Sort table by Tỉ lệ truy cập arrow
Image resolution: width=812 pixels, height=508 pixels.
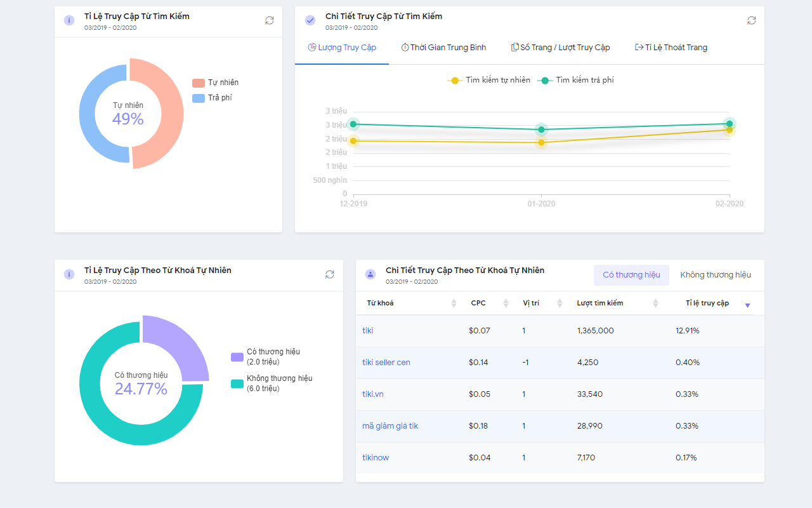point(747,305)
